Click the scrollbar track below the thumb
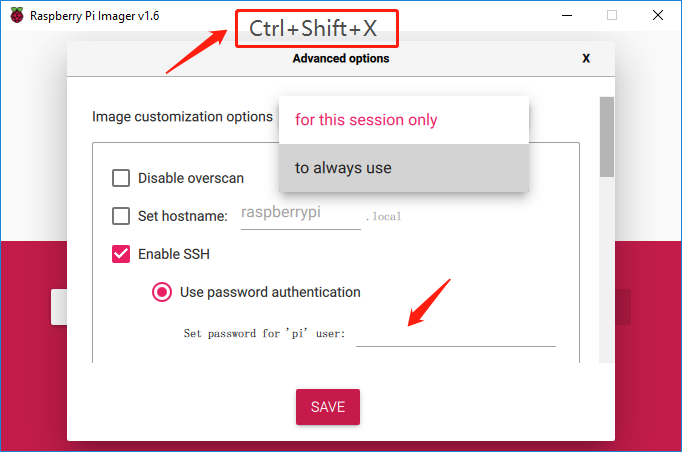This screenshot has height=452, width=683. tap(606, 270)
